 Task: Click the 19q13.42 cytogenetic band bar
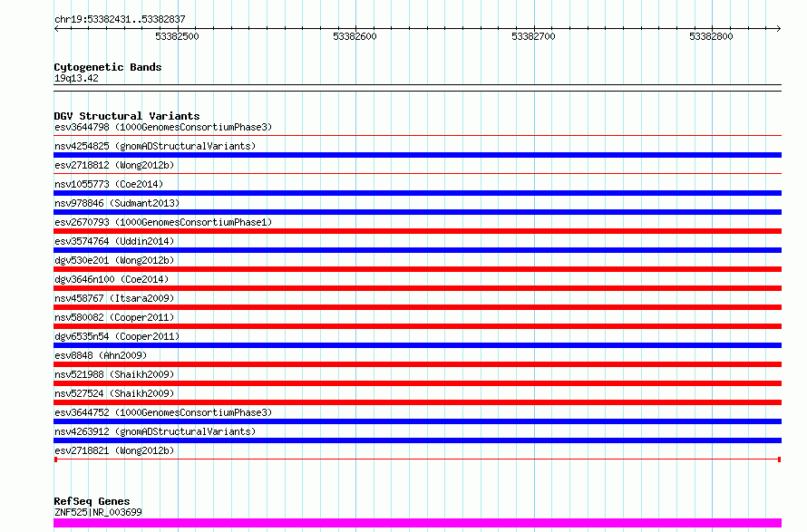click(417, 88)
